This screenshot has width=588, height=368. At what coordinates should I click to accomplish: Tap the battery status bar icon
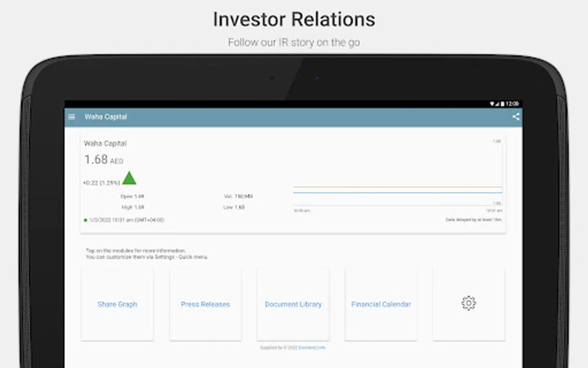(503, 104)
